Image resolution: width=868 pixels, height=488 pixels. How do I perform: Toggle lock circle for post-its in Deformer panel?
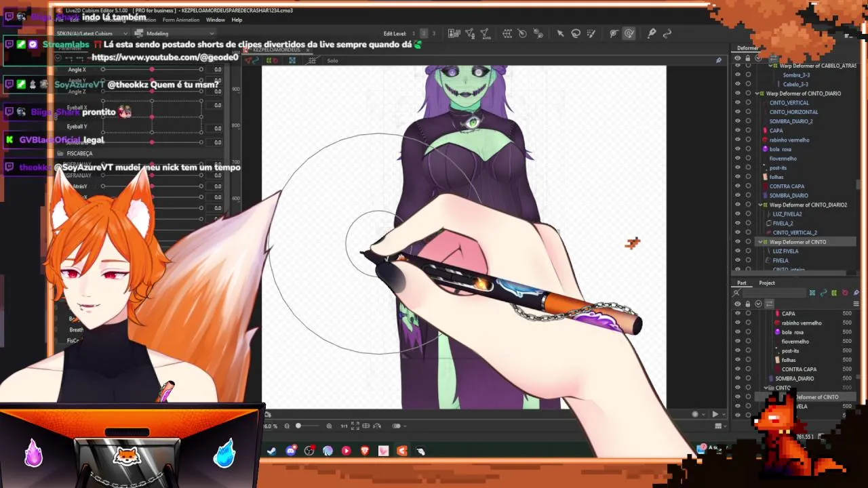[748, 167]
